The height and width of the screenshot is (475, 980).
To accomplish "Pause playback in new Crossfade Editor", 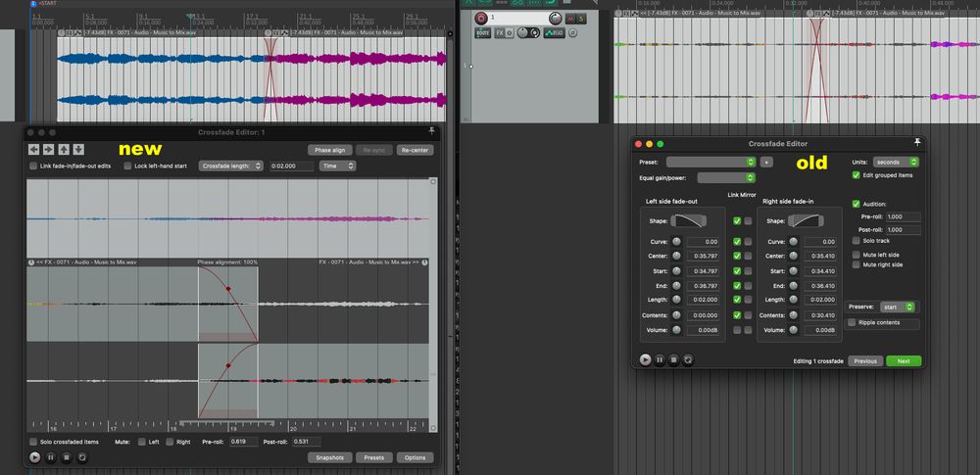I will pyautogui.click(x=51, y=457).
